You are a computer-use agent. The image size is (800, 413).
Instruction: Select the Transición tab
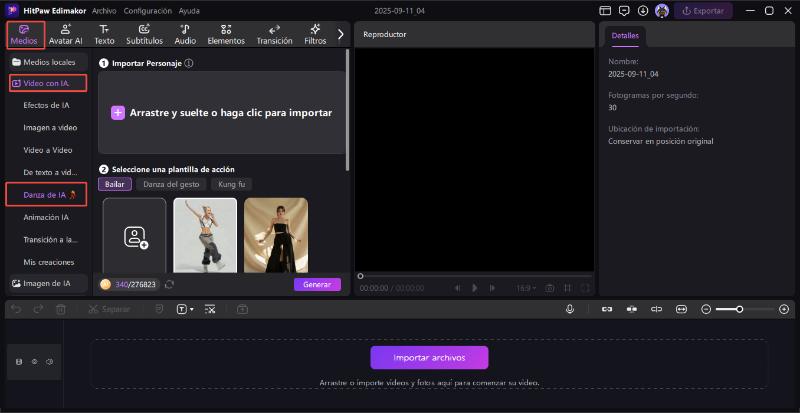(274, 35)
